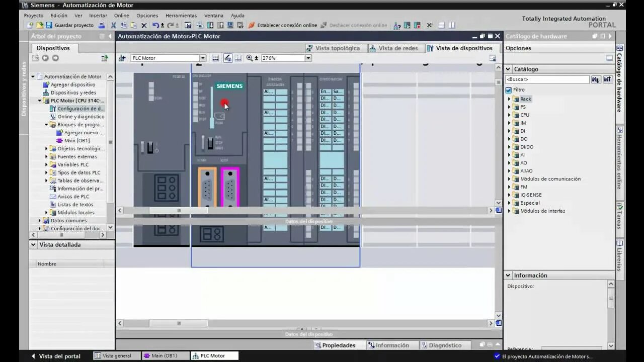Click the Redo arrow icon
The height and width of the screenshot is (362, 644).
171,25
